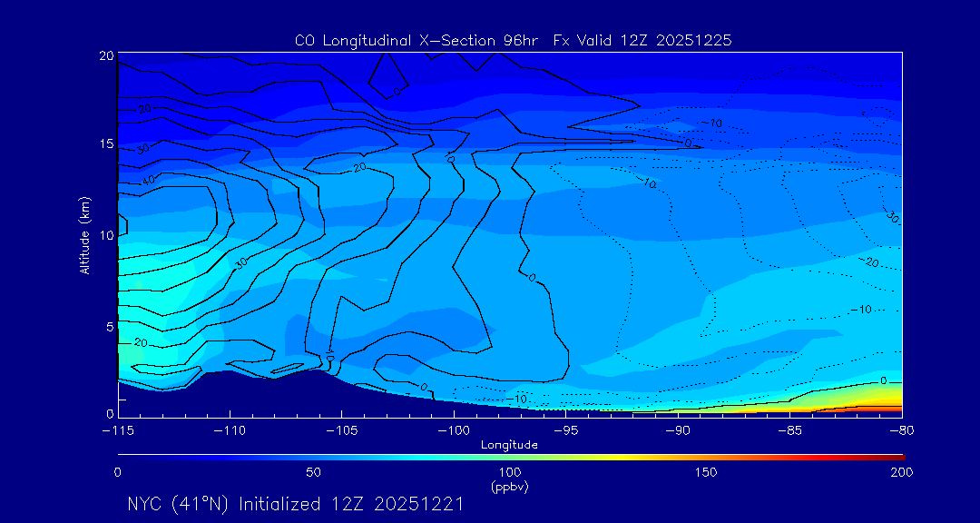
Task: Choose the color scale label 150
Action: 706,472
